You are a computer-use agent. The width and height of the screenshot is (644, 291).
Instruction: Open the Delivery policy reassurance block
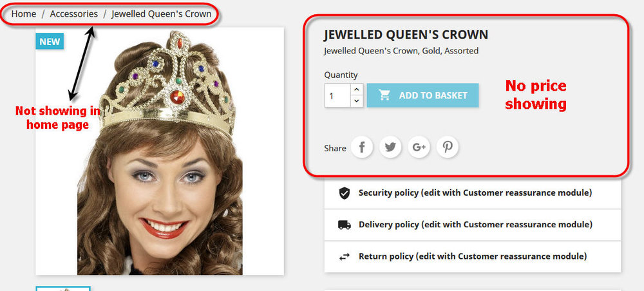coord(472,225)
